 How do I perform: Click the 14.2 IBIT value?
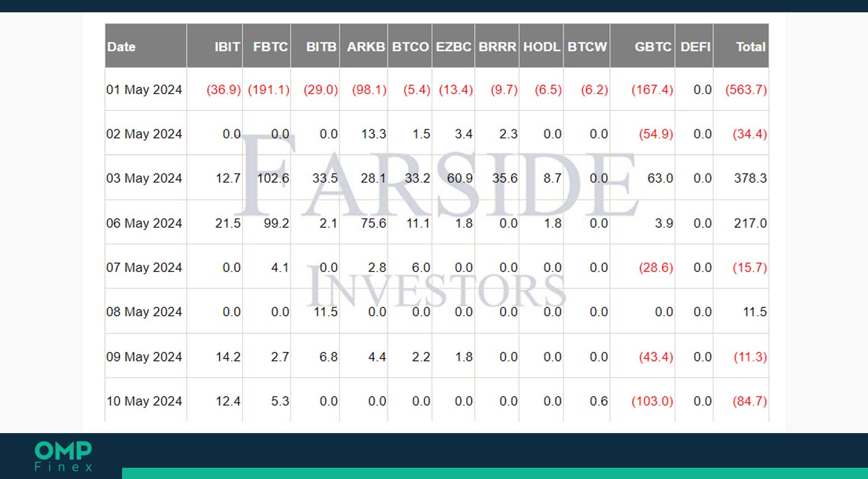pyautogui.click(x=228, y=356)
